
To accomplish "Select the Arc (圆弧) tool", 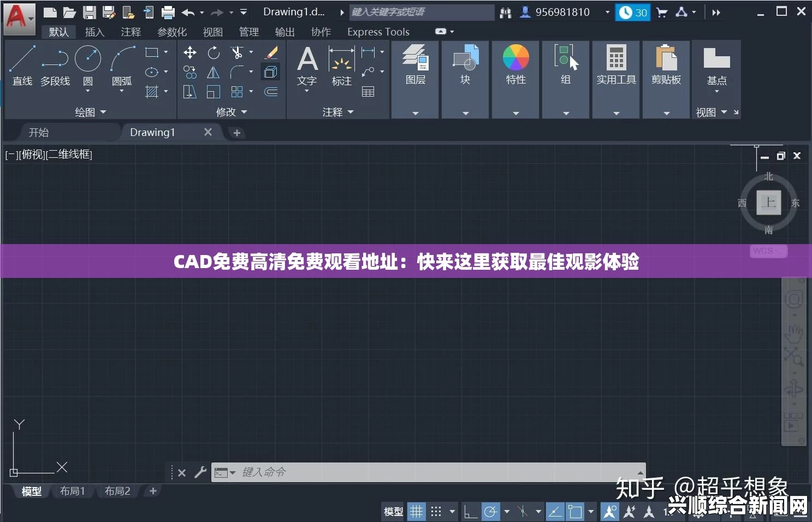I will (122, 66).
